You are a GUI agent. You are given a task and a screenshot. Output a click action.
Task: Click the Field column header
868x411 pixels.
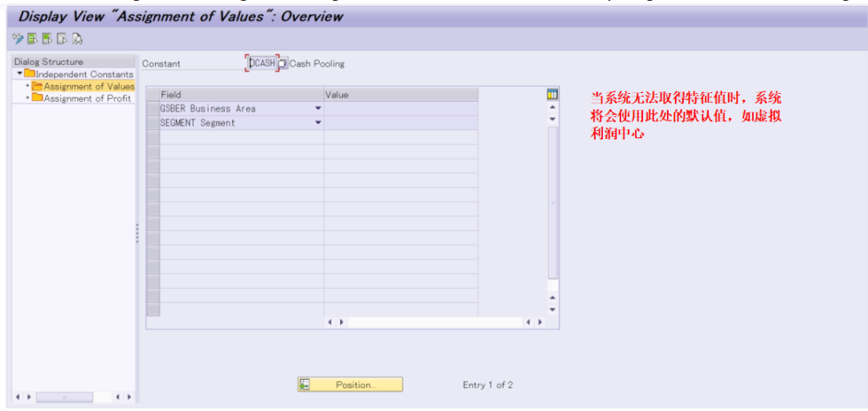[x=242, y=95]
